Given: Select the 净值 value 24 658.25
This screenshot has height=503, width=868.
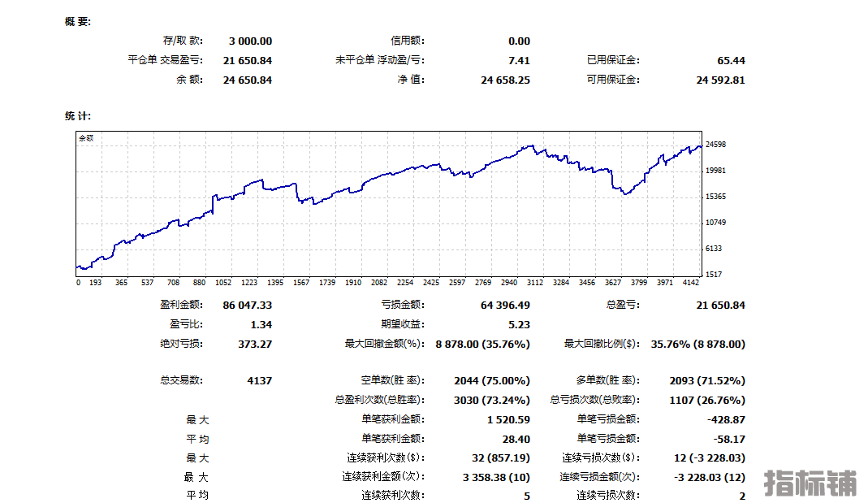Looking at the screenshot, I should tap(505, 80).
